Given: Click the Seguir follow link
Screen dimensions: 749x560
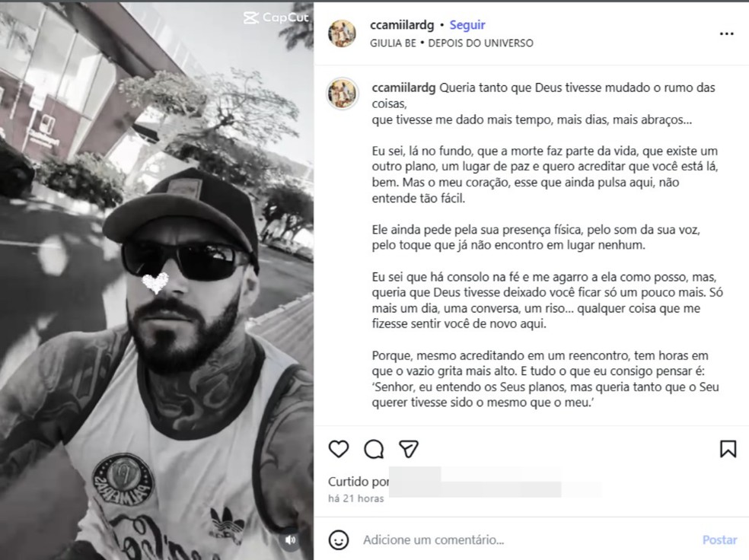Looking at the screenshot, I should 467,25.
